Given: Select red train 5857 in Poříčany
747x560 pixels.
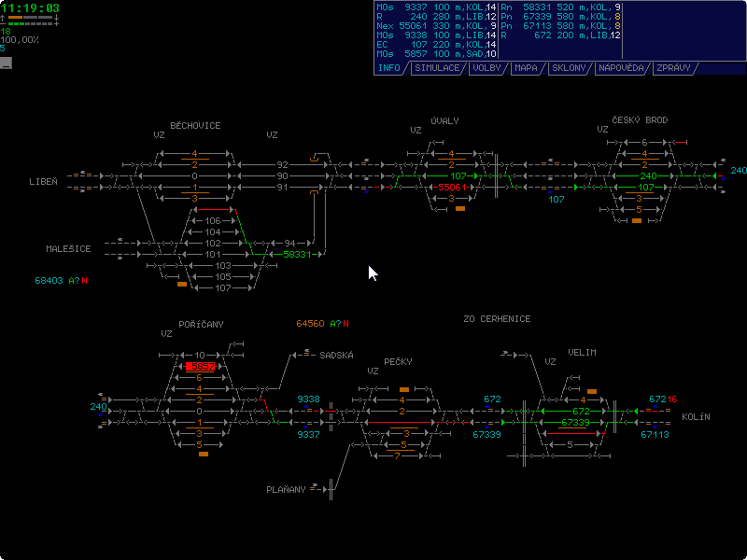Looking at the screenshot, I should point(200,367).
